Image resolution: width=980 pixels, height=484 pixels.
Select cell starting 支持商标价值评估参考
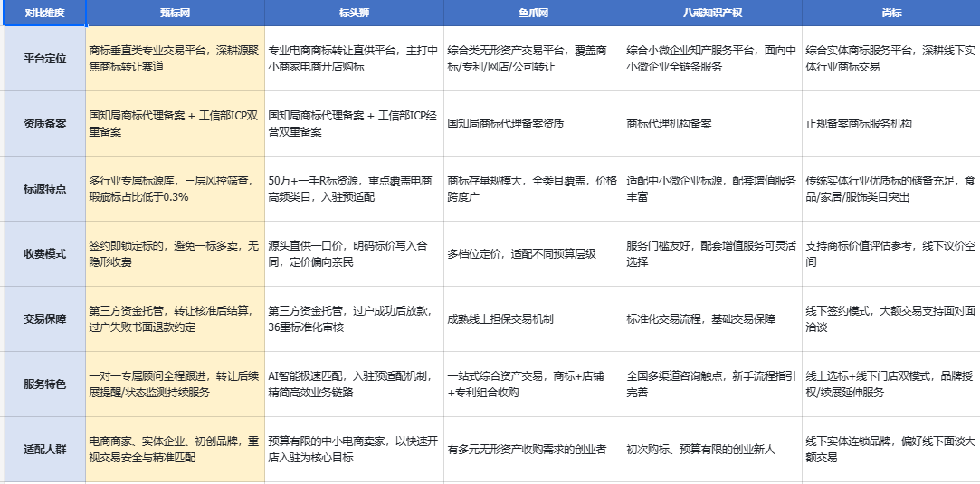(x=891, y=254)
